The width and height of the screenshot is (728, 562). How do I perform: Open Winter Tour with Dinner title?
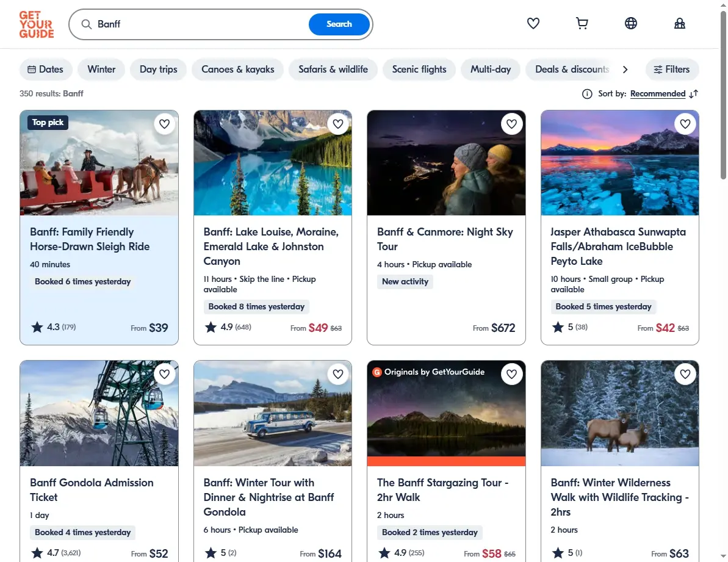coord(269,497)
